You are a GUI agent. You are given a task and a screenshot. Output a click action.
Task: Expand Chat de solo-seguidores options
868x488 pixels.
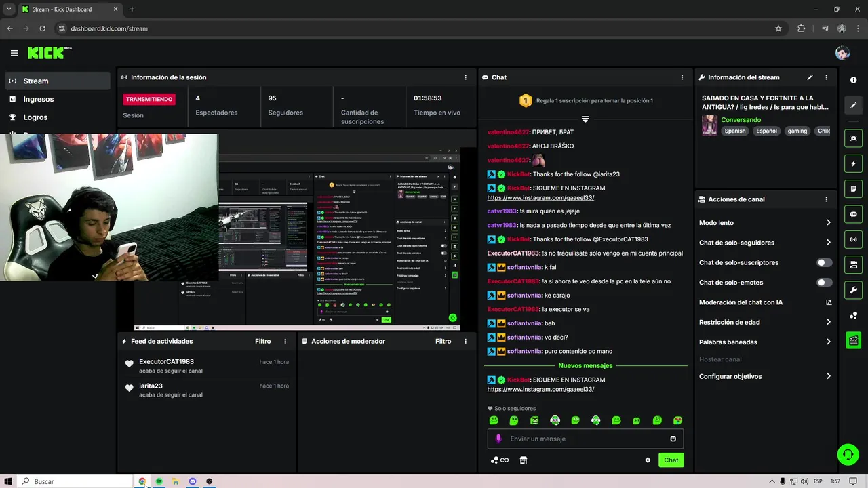[765, 243]
